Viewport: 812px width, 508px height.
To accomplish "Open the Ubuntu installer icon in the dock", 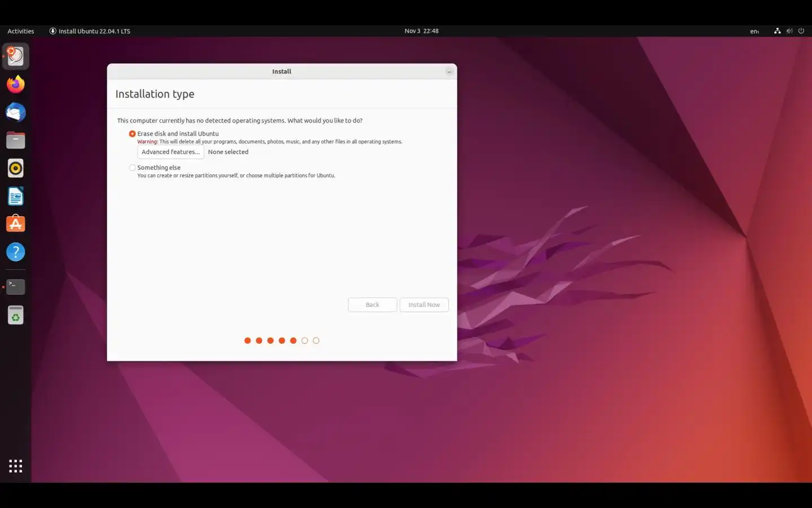I will (x=15, y=56).
